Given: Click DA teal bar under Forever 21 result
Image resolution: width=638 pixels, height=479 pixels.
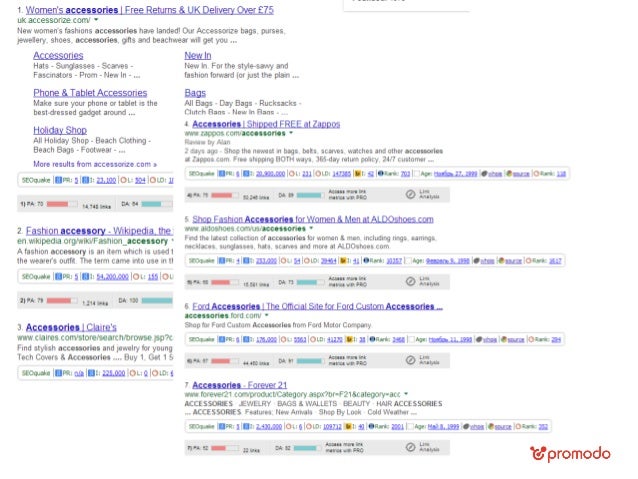Looking at the screenshot, I should (307, 448).
